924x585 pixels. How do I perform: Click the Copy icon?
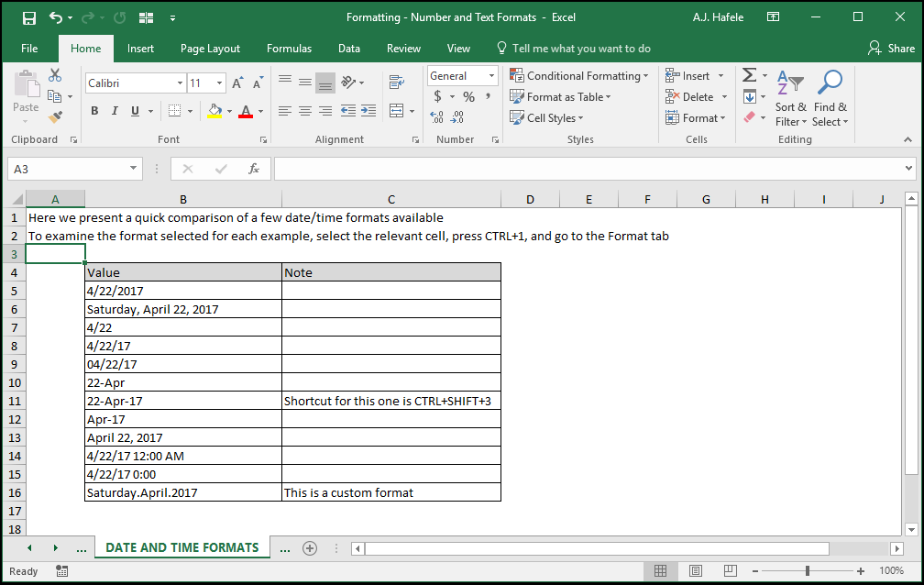point(55,96)
